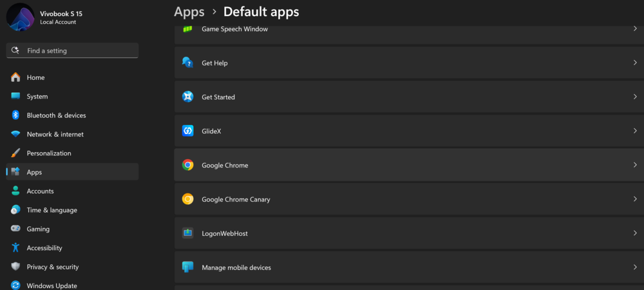Click the user profile avatar picture
Image resolution: width=644 pixels, height=290 pixels.
click(21, 17)
